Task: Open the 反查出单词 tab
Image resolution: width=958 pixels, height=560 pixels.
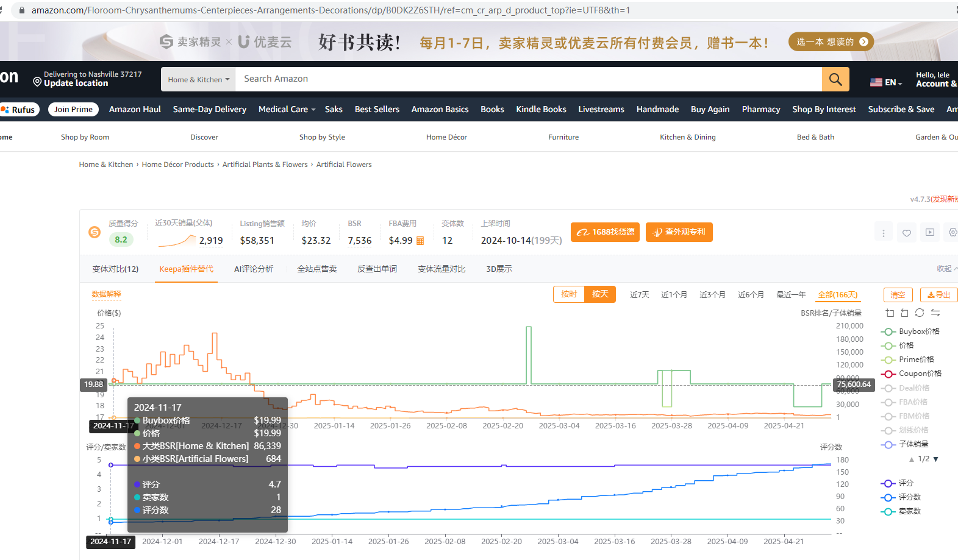Action: coord(377,269)
